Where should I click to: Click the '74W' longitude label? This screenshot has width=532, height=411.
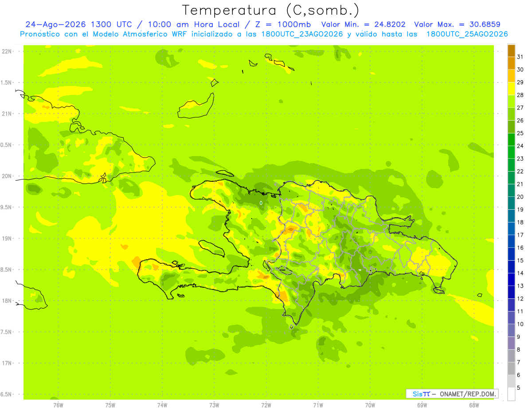pos(162,405)
